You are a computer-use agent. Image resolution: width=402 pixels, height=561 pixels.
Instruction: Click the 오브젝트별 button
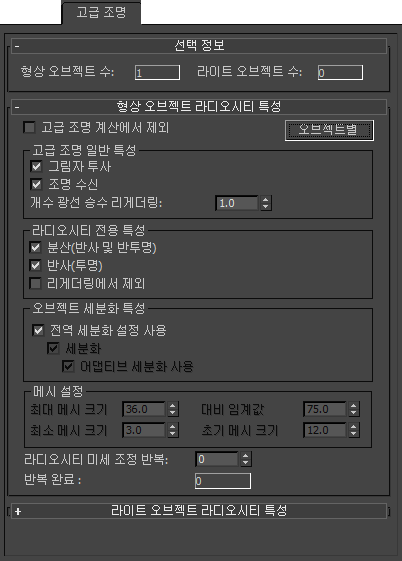tap(329, 130)
